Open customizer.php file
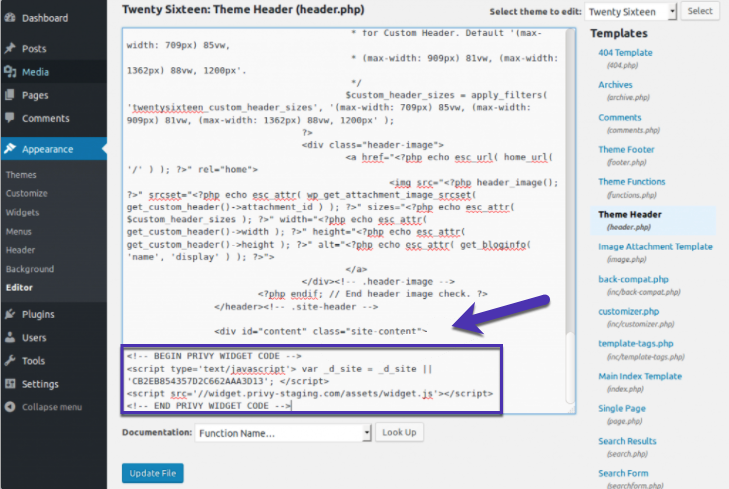 pos(629,311)
